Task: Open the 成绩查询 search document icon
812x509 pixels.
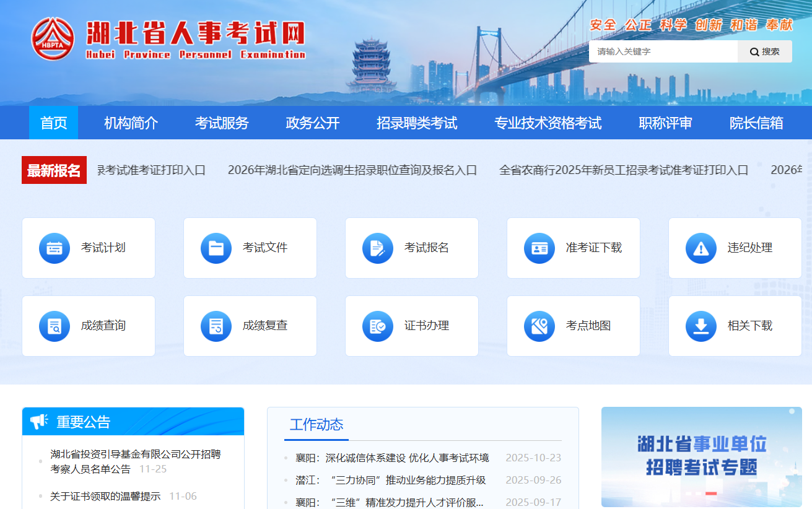Action: coord(55,326)
